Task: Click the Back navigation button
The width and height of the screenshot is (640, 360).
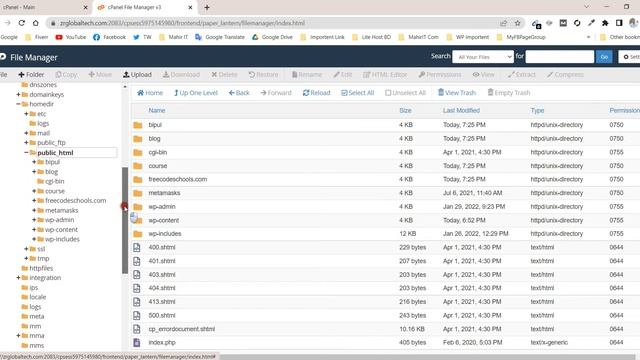Action: click(239, 93)
